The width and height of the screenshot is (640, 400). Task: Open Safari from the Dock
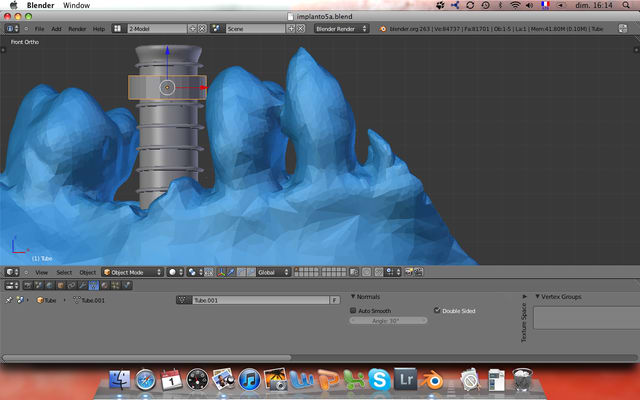click(x=145, y=379)
